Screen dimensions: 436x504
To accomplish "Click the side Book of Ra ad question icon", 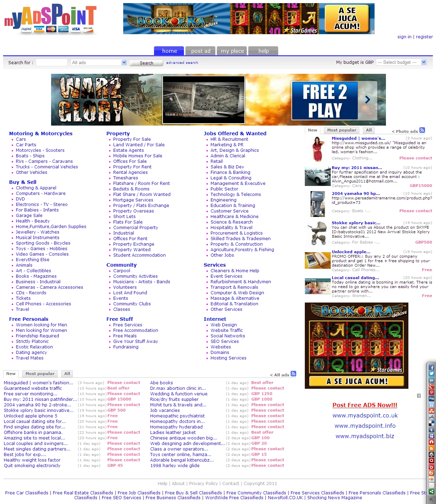I will pyautogui.click(x=419, y=396).
